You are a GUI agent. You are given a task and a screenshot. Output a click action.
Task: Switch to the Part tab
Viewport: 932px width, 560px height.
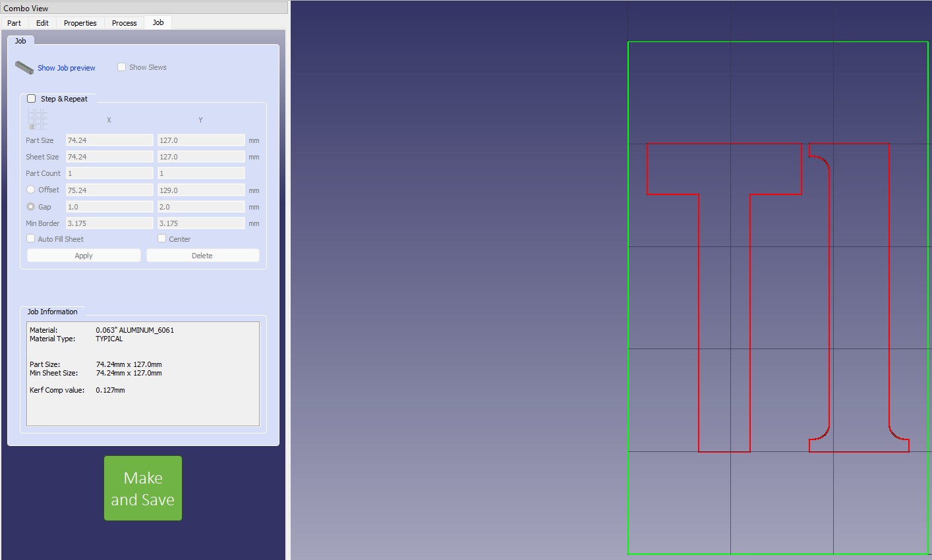(x=14, y=23)
